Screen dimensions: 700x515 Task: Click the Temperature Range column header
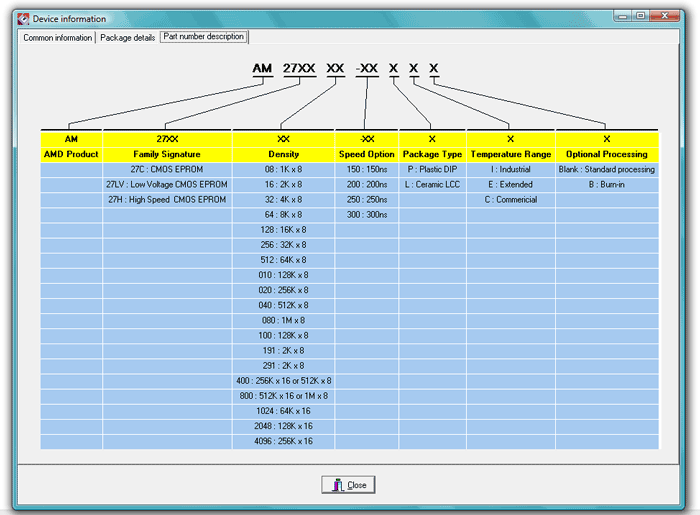(511, 154)
